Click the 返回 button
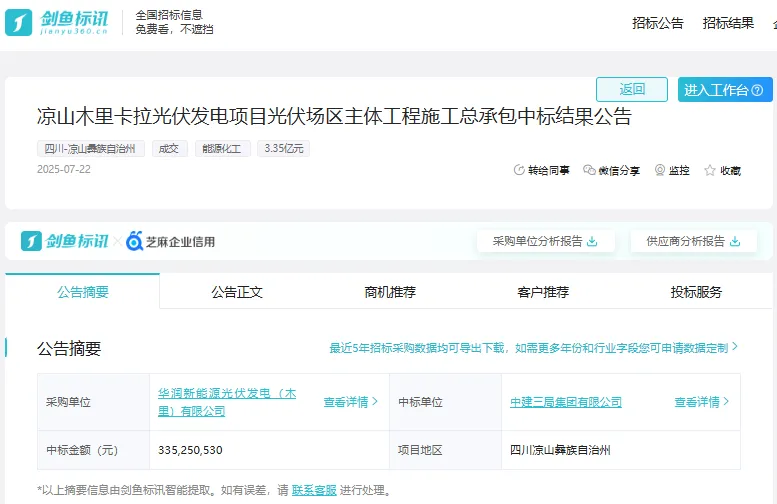Image resolution: width=777 pixels, height=504 pixels. coord(631,89)
